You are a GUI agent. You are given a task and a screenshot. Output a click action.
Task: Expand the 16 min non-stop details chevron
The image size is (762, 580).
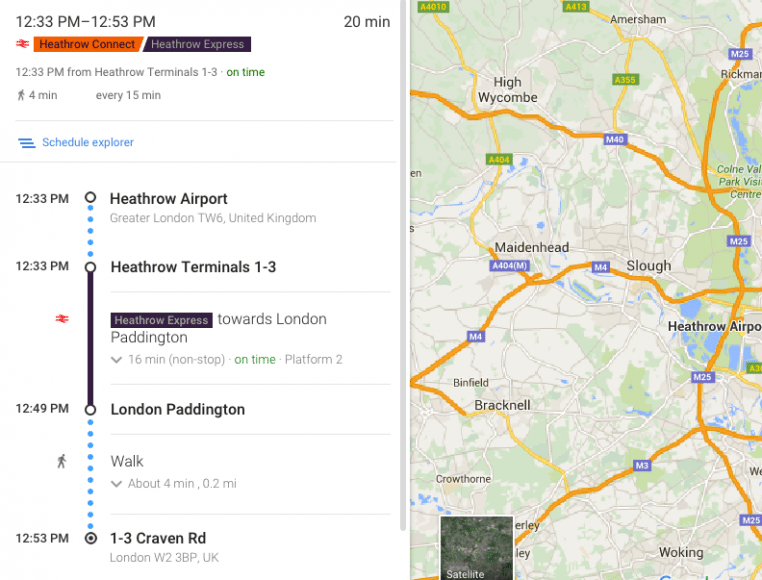(116, 360)
